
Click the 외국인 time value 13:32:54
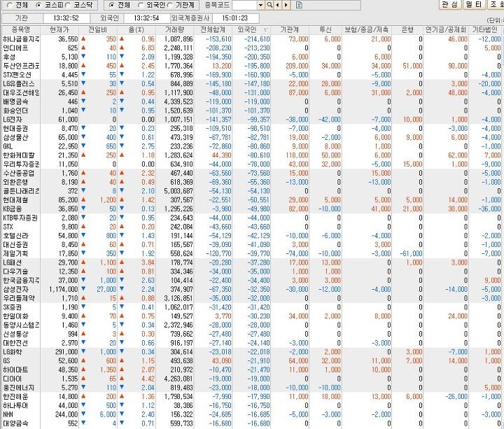click(x=146, y=18)
